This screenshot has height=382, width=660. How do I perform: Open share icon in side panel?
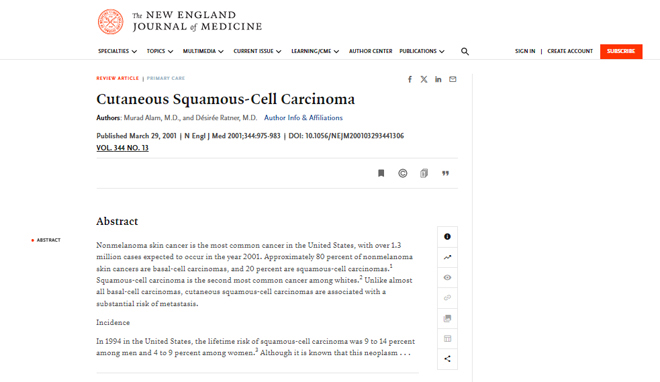pos(447,359)
